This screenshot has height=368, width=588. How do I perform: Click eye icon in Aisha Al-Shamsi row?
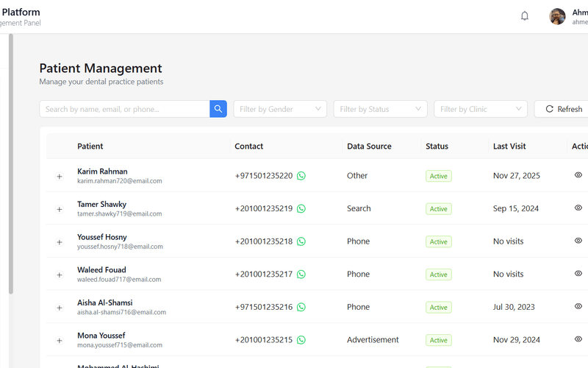[x=578, y=306]
